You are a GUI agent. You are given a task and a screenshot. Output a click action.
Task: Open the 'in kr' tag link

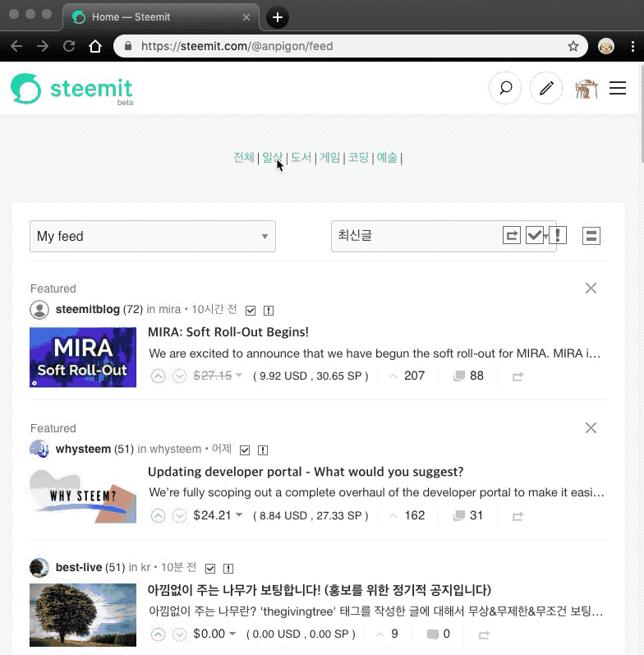point(140,567)
